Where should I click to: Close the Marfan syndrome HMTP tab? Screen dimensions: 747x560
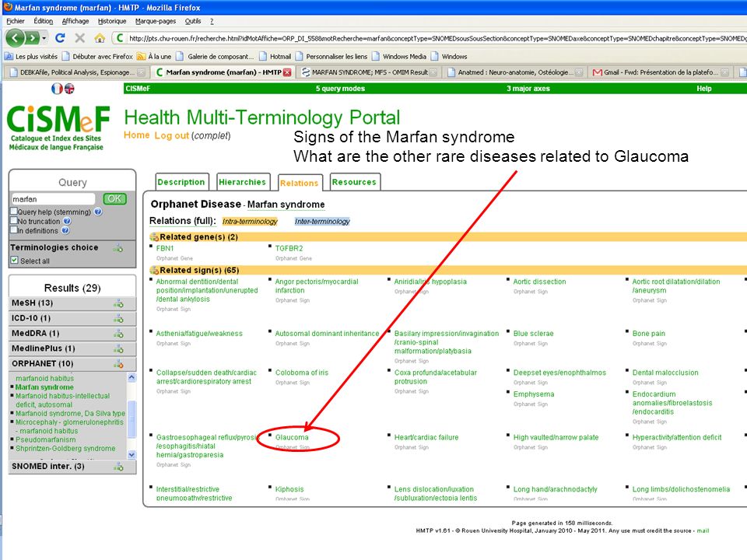[x=287, y=72]
